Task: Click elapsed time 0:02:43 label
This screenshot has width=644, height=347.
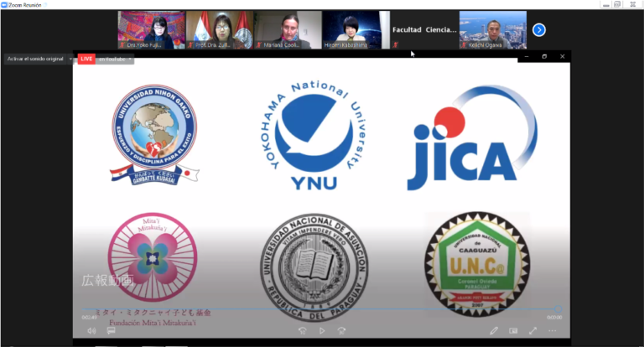Action: 89,318
